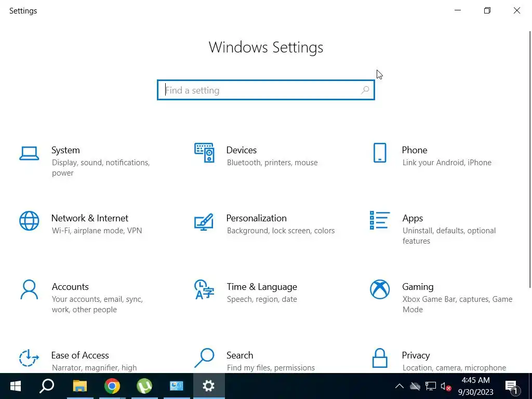Open the Network & Internet globe icon
Viewport: 532px width, 399px height.
click(x=29, y=221)
